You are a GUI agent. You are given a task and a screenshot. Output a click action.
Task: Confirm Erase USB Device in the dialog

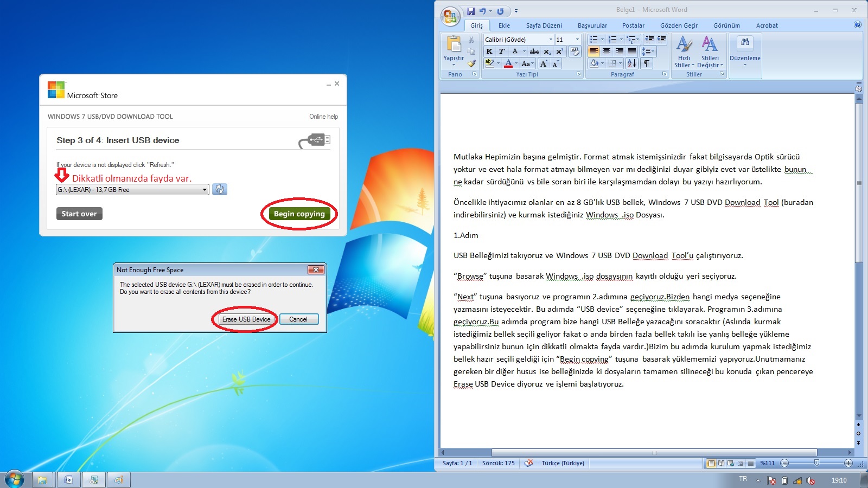246,319
